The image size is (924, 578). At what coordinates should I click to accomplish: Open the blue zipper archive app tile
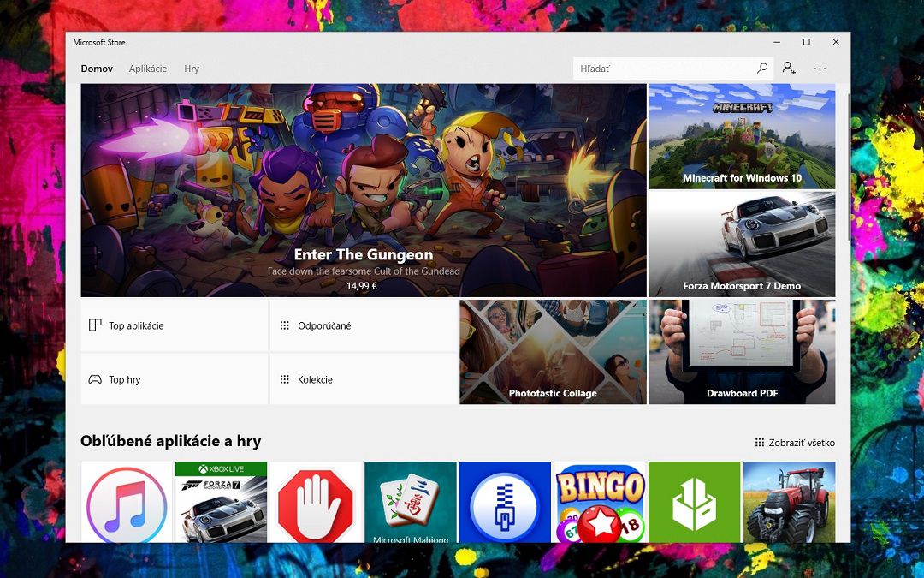click(505, 502)
